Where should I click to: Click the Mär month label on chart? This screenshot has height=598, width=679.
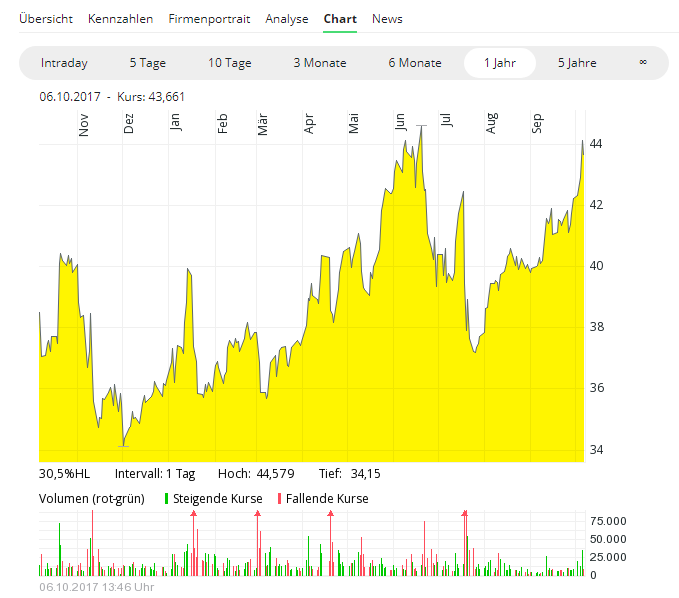pyautogui.click(x=262, y=125)
